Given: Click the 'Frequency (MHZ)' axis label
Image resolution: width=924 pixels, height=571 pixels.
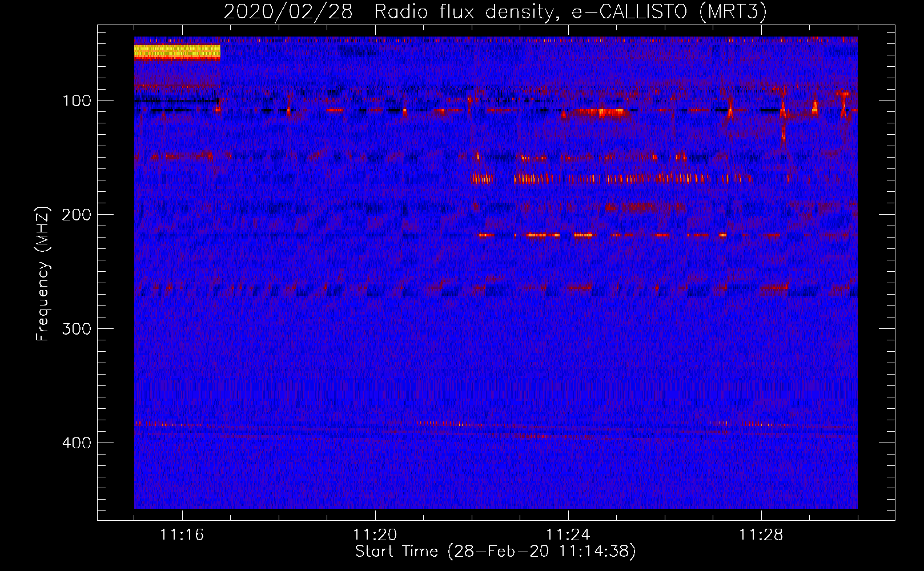Looking at the screenshot, I should [x=43, y=274].
